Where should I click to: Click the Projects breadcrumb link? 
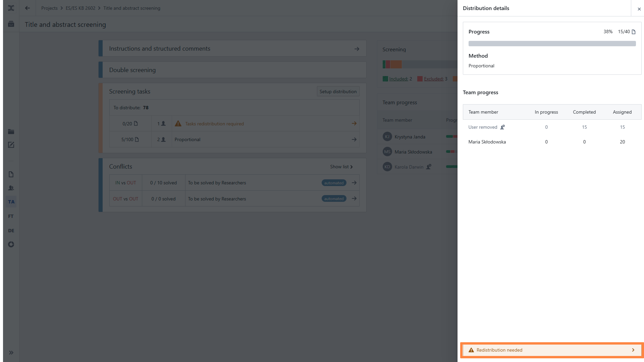click(49, 8)
